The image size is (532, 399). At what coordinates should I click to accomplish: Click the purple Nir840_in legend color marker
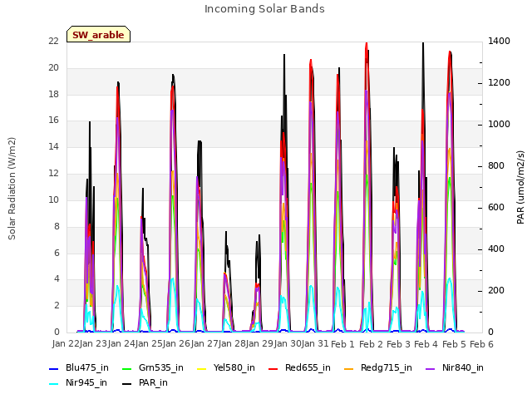tap(431, 369)
